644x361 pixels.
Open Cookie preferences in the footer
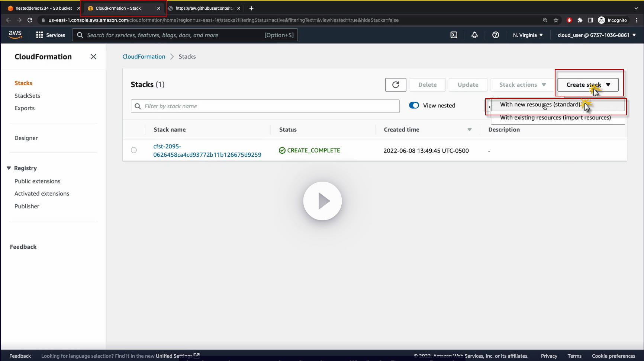[614, 356]
